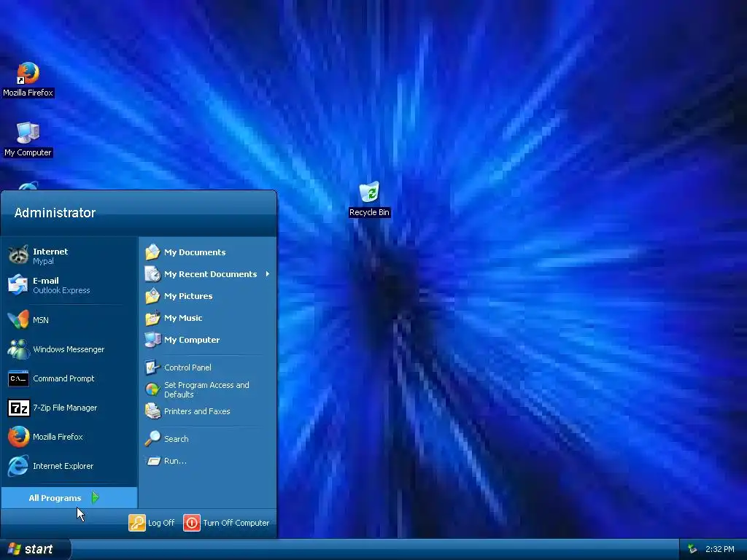Image resolution: width=747 pixels, height=560 pixels.
Task: Click the Start button on taskbar
Action: pos(35,549)
